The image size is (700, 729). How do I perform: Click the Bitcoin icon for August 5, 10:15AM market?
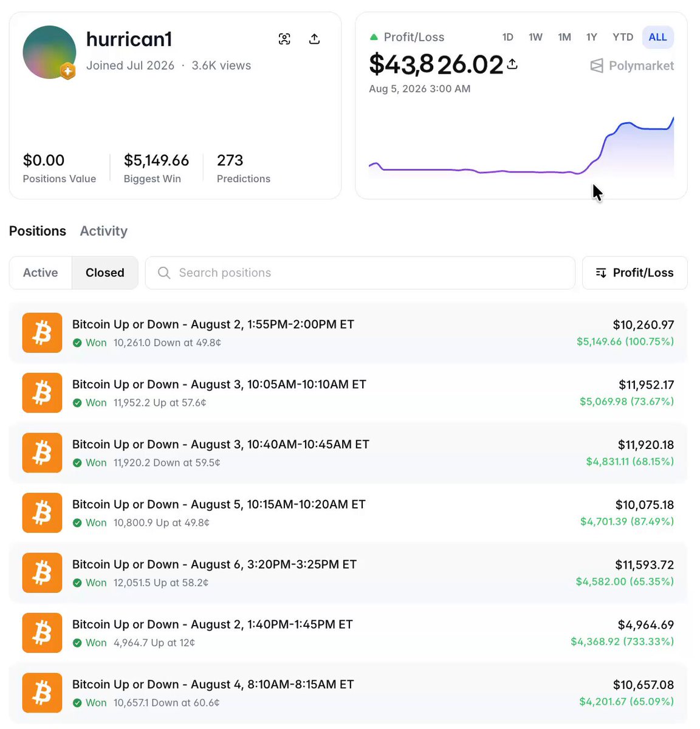[42, 513]
